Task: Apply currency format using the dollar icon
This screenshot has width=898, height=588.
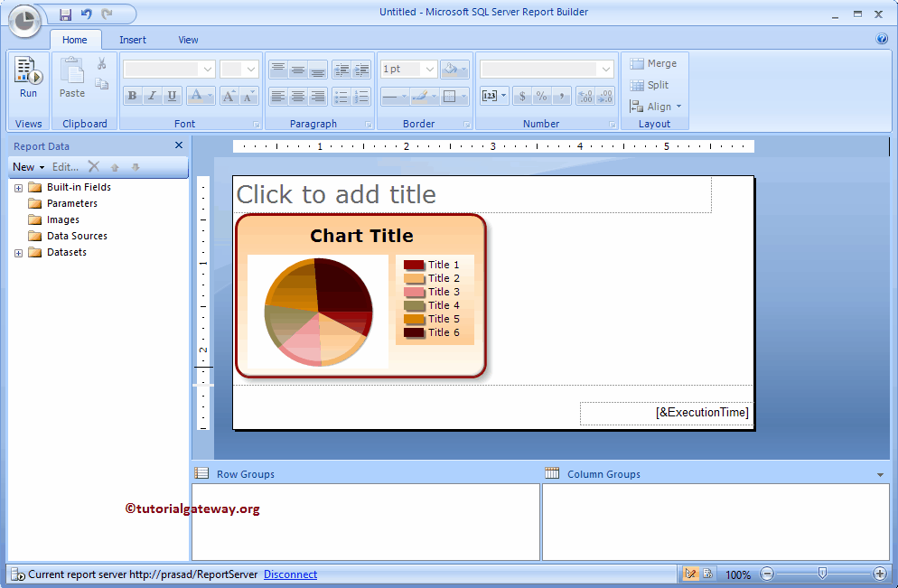Action: click(523, 96)
